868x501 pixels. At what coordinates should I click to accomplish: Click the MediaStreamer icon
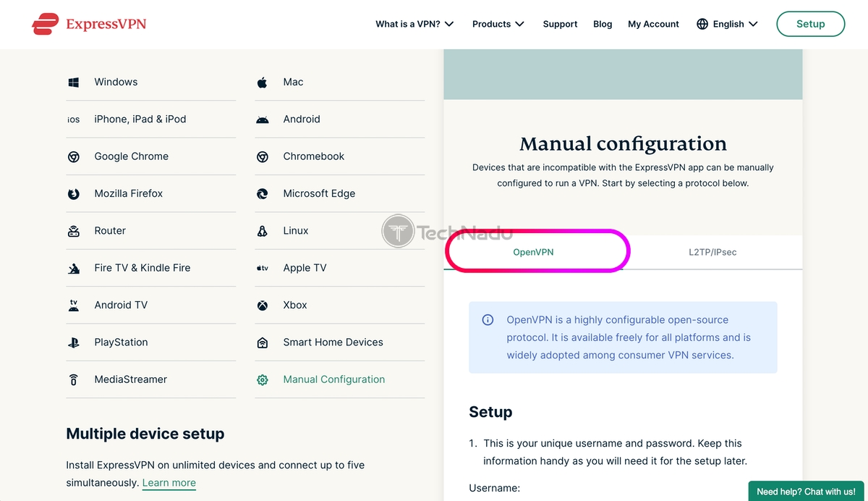point(74,379)
